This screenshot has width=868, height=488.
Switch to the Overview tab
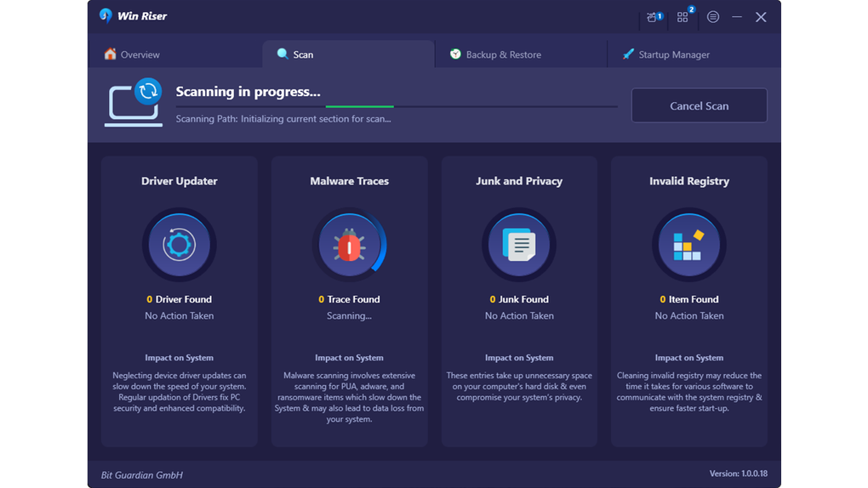pyautogui.click(x=175, y=54)
